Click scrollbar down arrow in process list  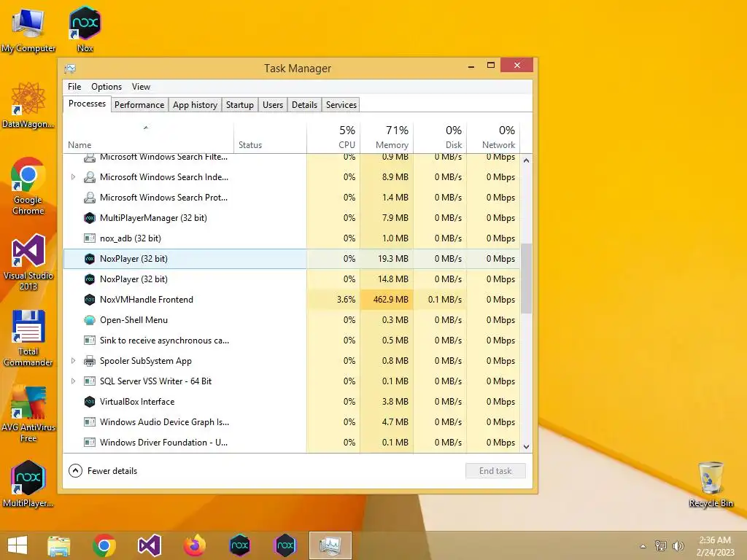click(x=526, y=447)
